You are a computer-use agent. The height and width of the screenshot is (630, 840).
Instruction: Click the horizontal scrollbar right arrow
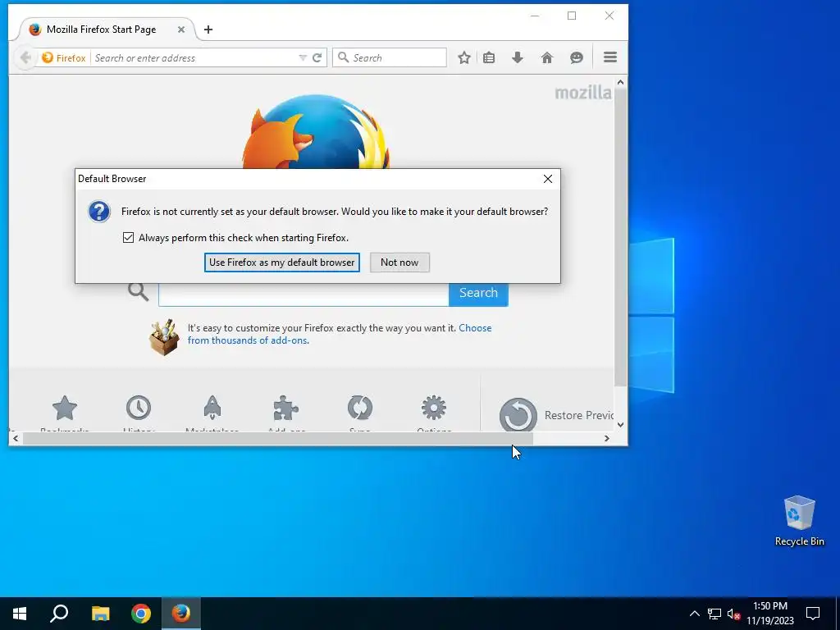[606, 438]
